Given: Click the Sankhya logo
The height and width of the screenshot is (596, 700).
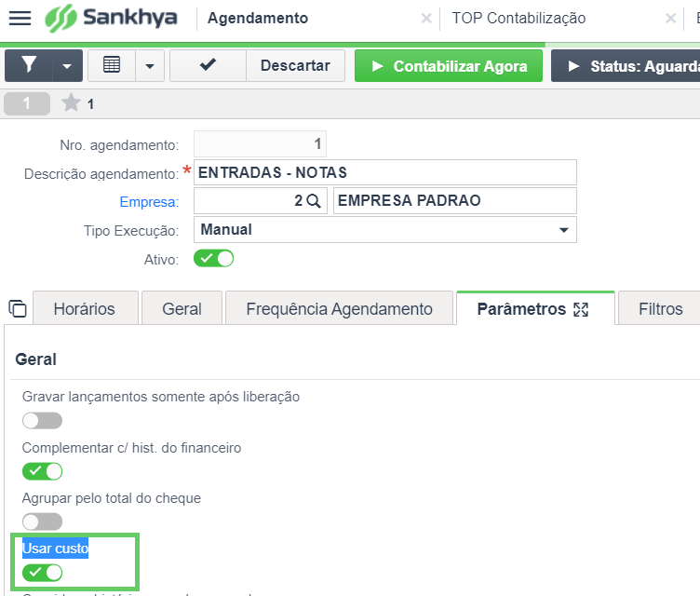Looking at the screenshot, I should pyautogui.click(x=111, y=18).
